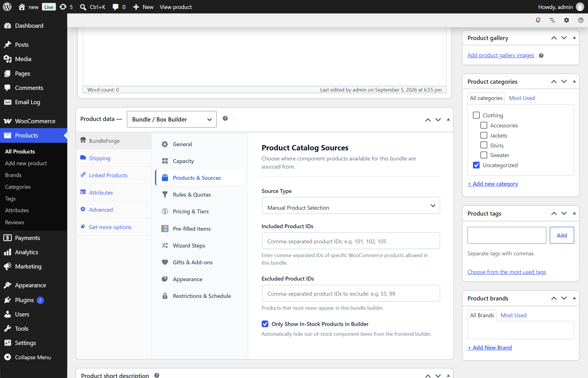Check the Jackets category checkbox
This screenshot has width=588, height=378.
484,135
